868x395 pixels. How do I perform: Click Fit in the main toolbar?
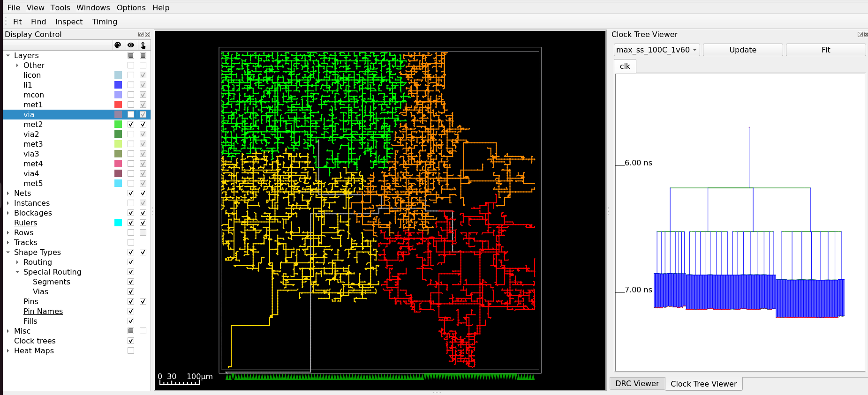click(x=17, y=22)
